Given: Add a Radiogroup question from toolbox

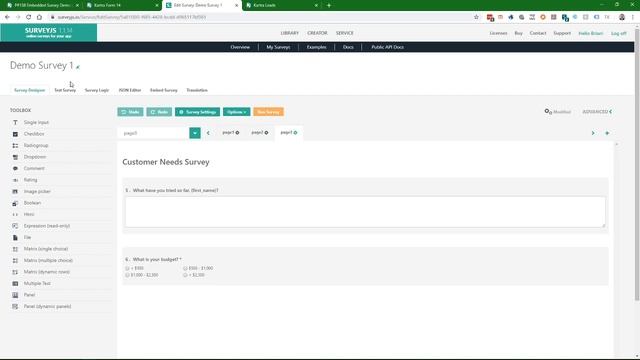Looking at the screenshot, I should coord(36,145).
